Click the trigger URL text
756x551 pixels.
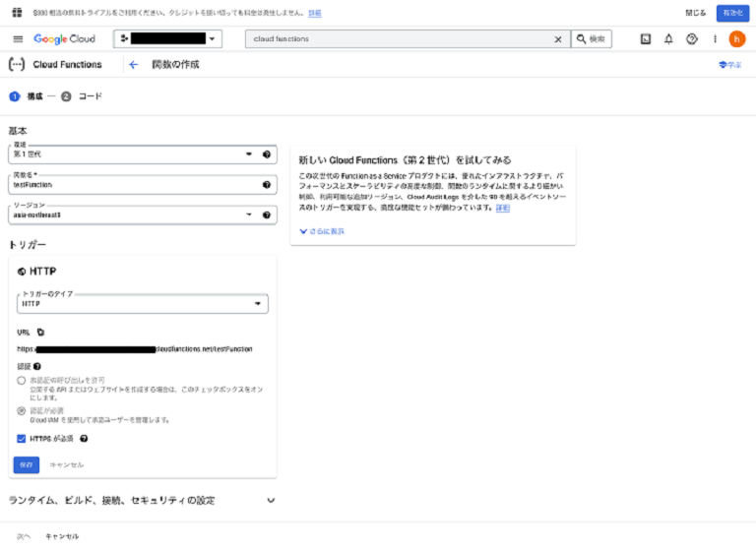click(135, 349)
